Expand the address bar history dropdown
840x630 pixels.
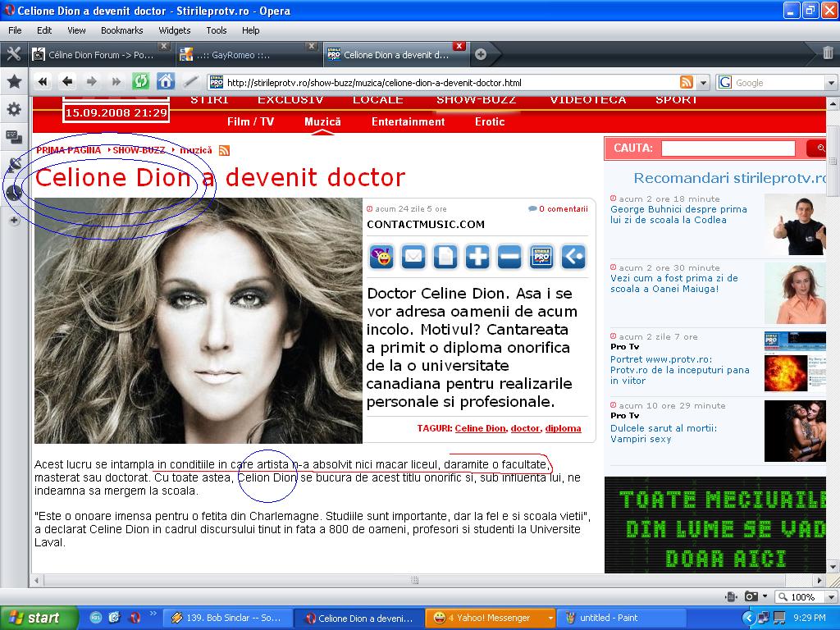click(703, 82)
